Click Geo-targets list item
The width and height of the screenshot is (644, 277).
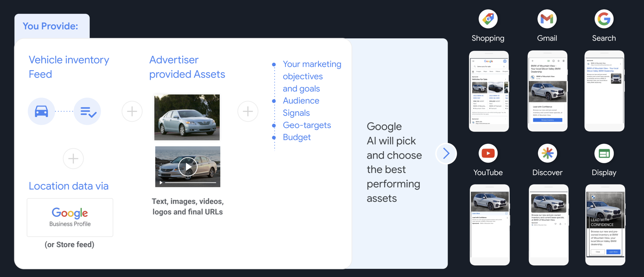307,125
